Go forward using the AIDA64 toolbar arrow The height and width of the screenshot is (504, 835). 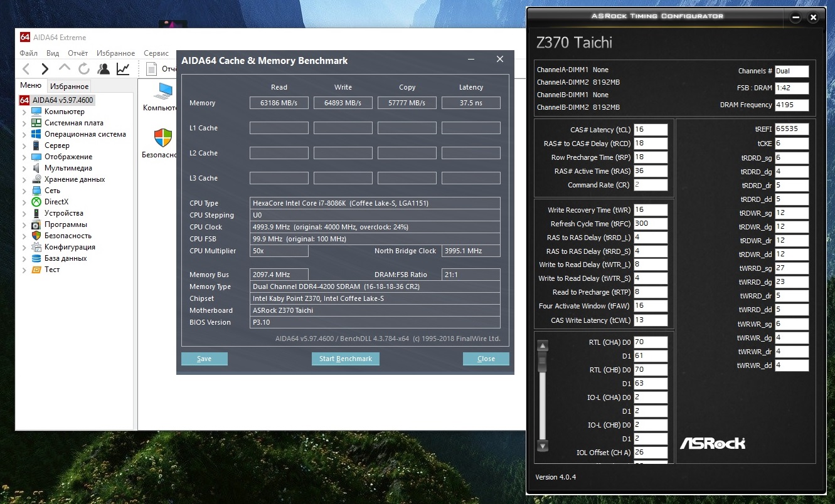[x=45, y=69]
